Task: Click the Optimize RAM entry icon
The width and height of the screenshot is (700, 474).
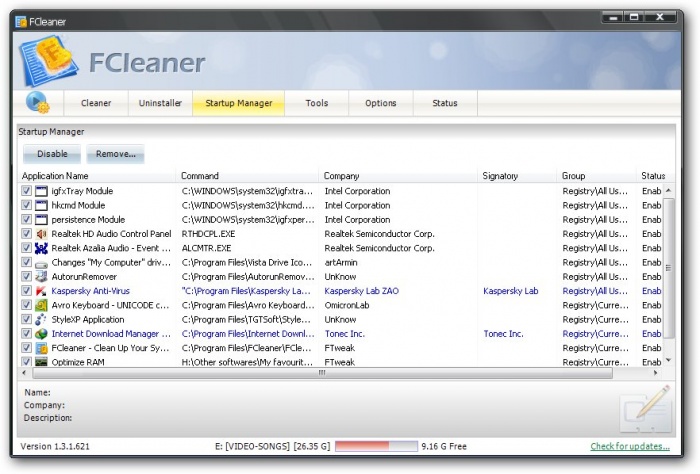Action: [41, 362]
